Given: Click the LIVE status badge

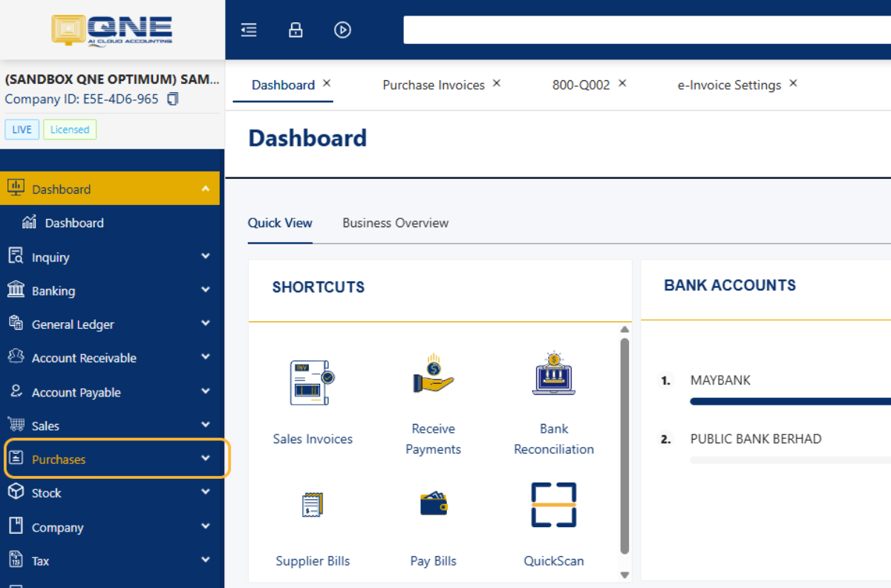Looking at the screenshot, I should coord(22,129).
